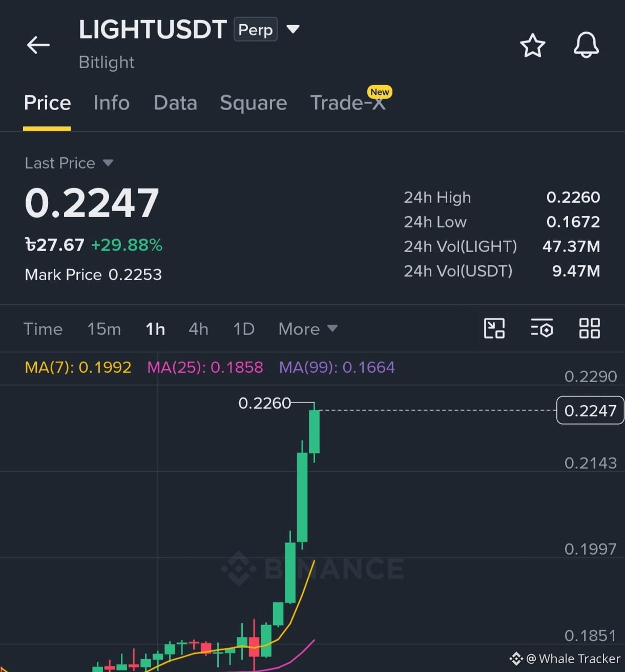Open chart indicator settings icon
Viewport: 625px width, 672px height.
point(541,328)
